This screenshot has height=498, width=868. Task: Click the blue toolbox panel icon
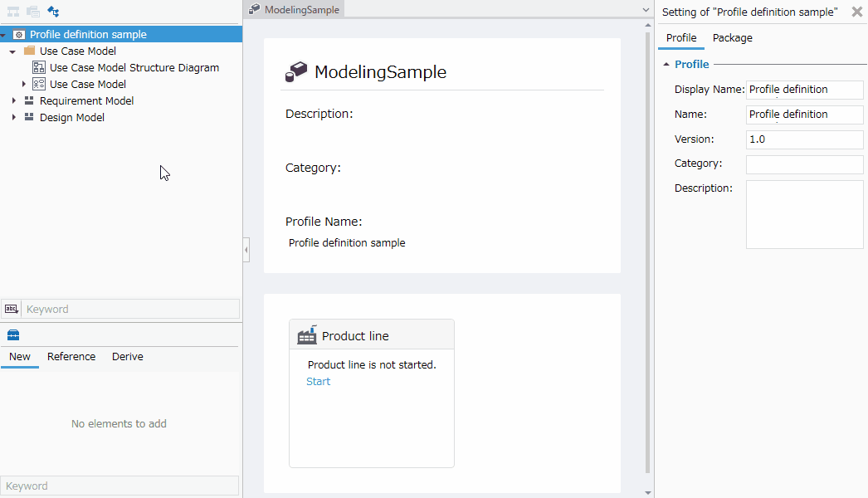13,334
